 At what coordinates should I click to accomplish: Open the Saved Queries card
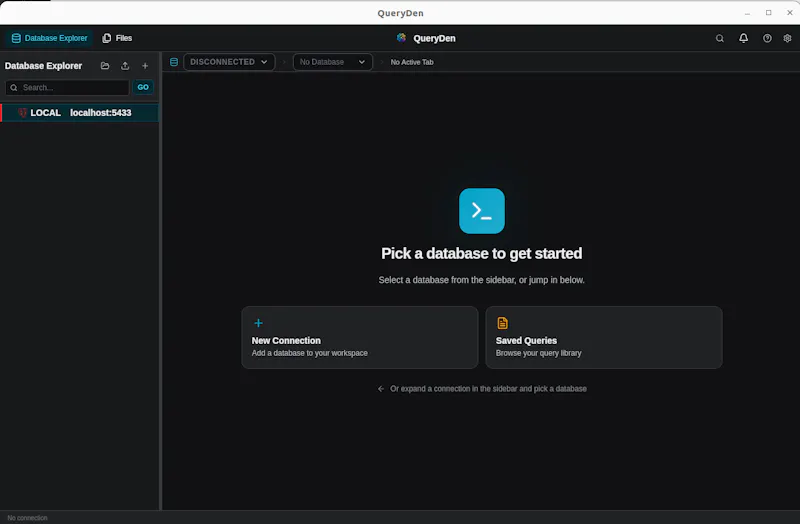tap(604, 337)
